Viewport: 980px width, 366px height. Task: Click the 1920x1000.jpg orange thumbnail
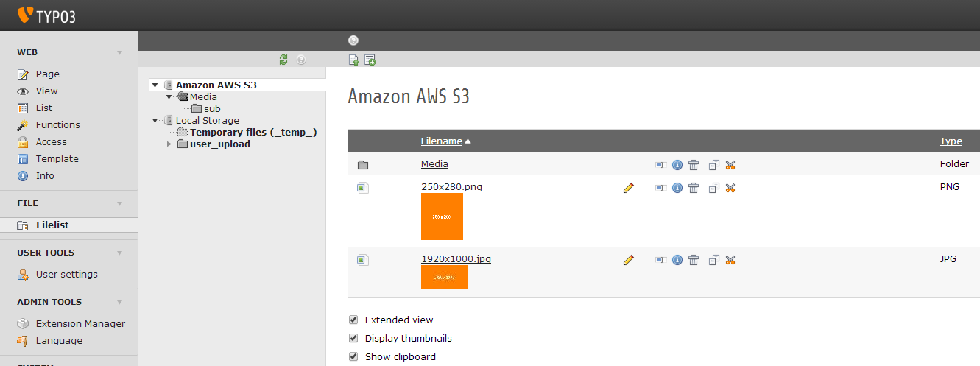[445, 277]
